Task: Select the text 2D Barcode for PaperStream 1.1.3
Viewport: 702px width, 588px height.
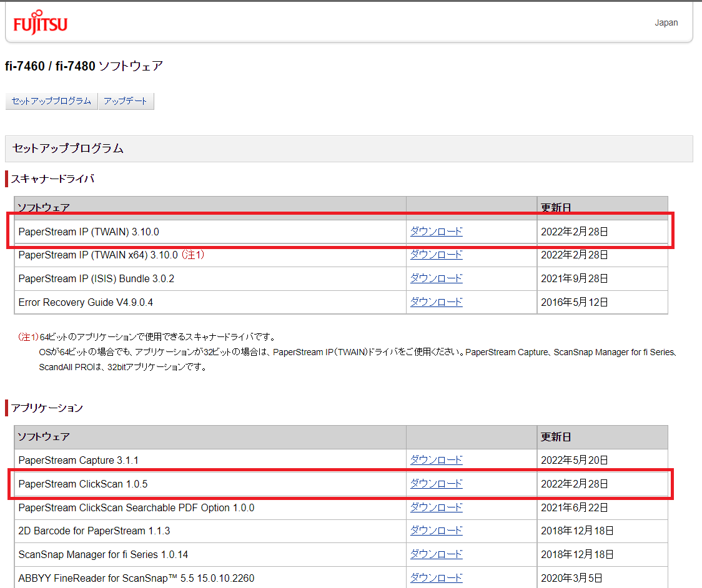Action: pyautogui.click(x=94, y=531)
